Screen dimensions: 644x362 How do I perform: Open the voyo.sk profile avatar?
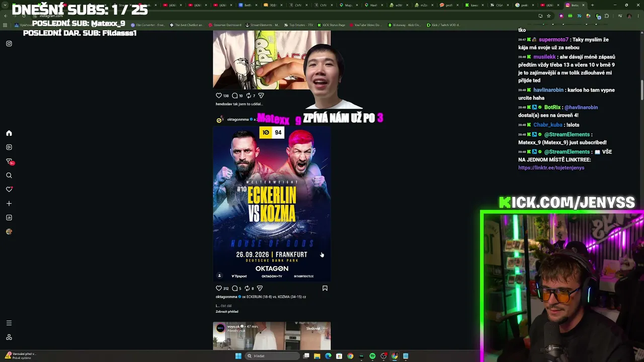click(x=220, y=328)
